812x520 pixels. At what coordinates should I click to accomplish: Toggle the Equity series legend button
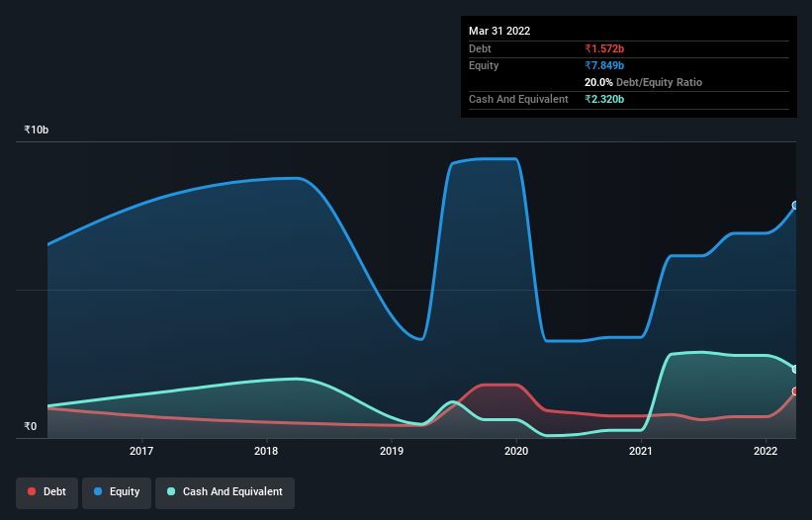click(x=117, y=492)
